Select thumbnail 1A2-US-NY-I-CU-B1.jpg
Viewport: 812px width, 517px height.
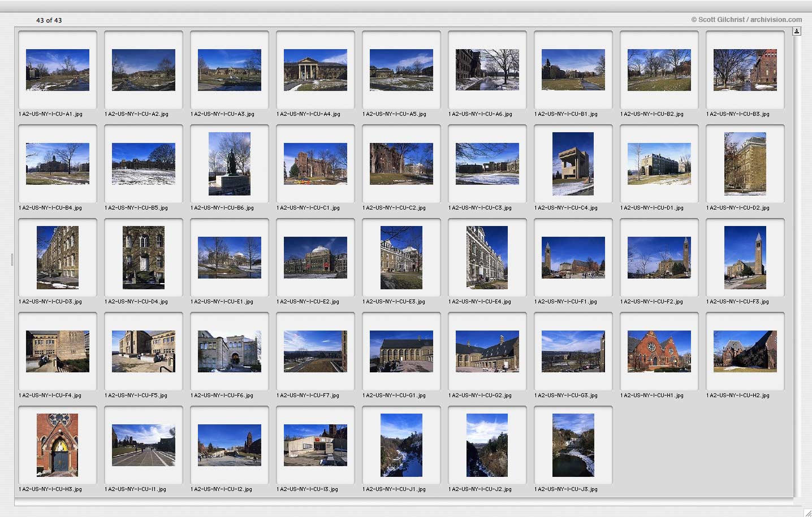(x=573, y=70)
